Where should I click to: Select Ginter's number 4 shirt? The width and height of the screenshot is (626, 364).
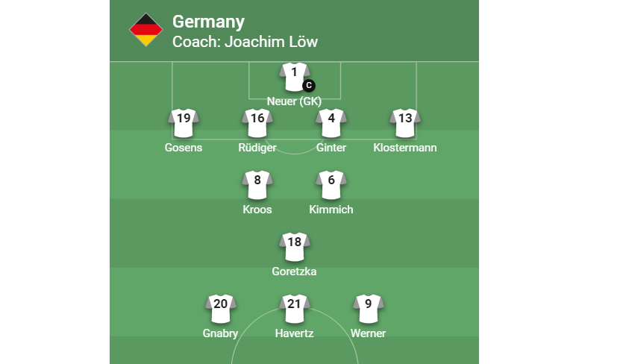pos(331,122)
